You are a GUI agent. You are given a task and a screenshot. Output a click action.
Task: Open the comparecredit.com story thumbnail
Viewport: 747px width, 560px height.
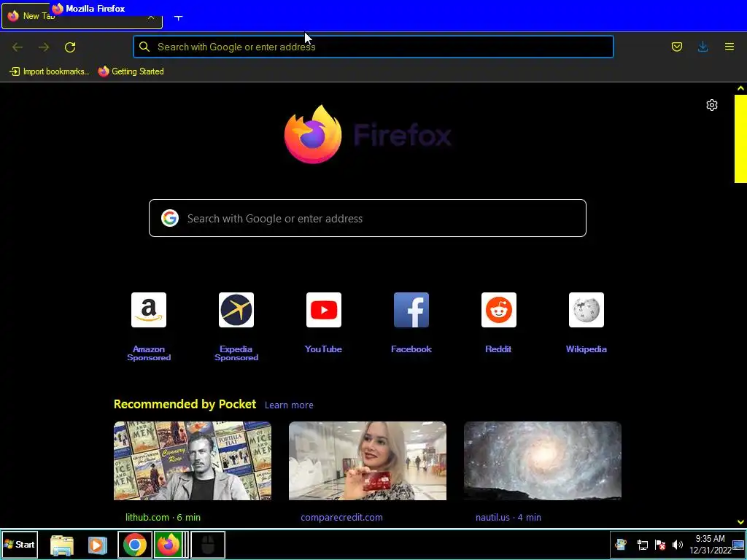(x=368, y=461)
